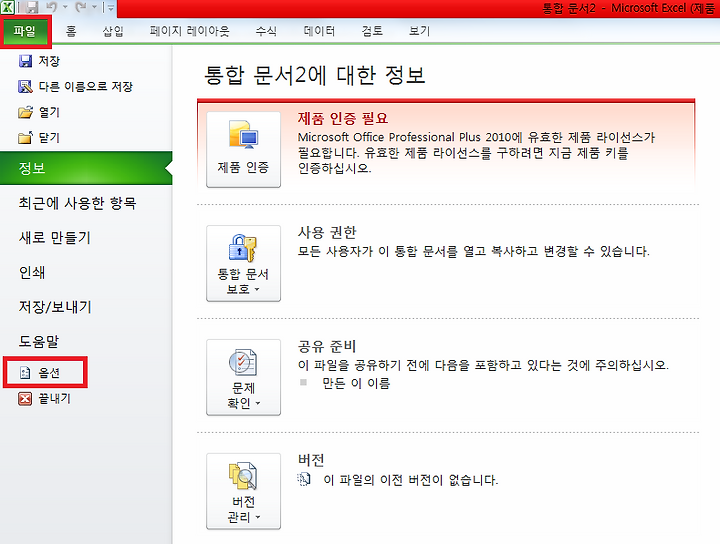This screenshot has width=720, height=544.
Task: Select the 정보 backstage section
Action: click(86, 168)
